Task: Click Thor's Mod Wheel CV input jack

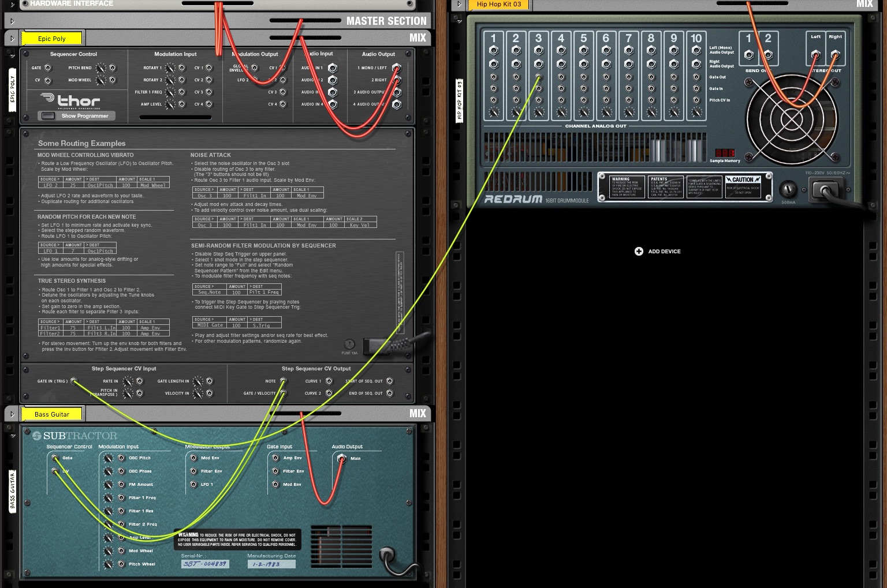Action: [113, 80]
